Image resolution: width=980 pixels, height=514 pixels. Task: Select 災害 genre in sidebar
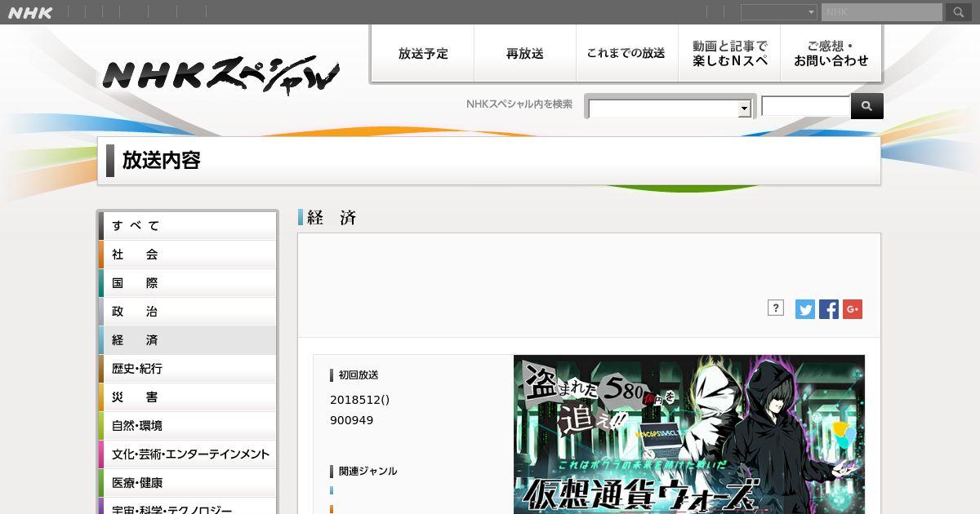(188, 397)
